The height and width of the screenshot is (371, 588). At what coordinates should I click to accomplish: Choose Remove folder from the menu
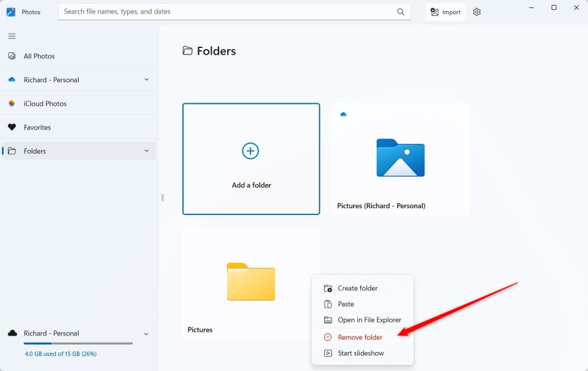pyautogui.click(x=362, y=337)
